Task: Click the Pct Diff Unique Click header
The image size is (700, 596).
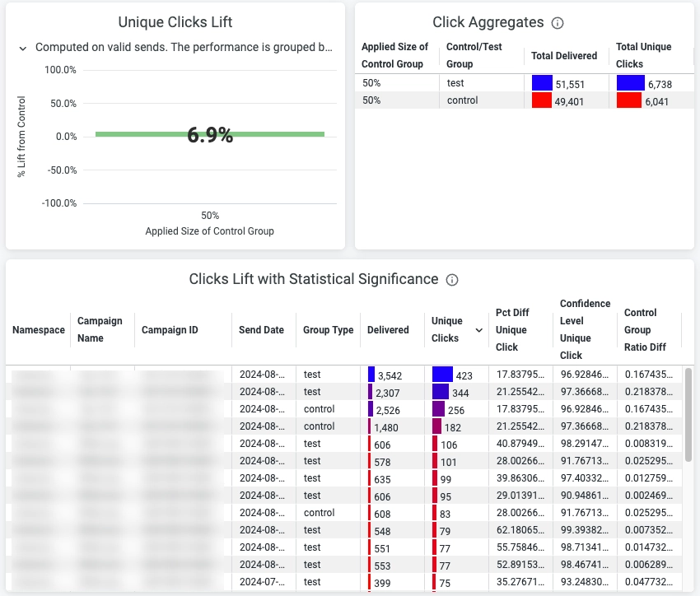Action: 512,329
